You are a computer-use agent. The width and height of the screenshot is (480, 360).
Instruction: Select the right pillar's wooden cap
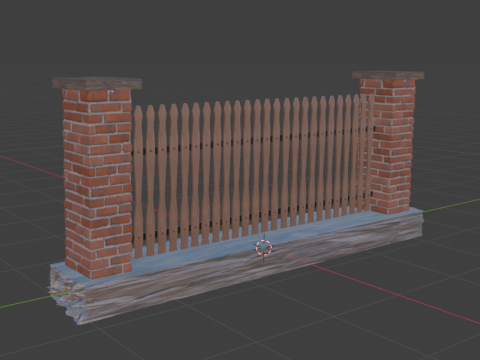pos(388,75)
